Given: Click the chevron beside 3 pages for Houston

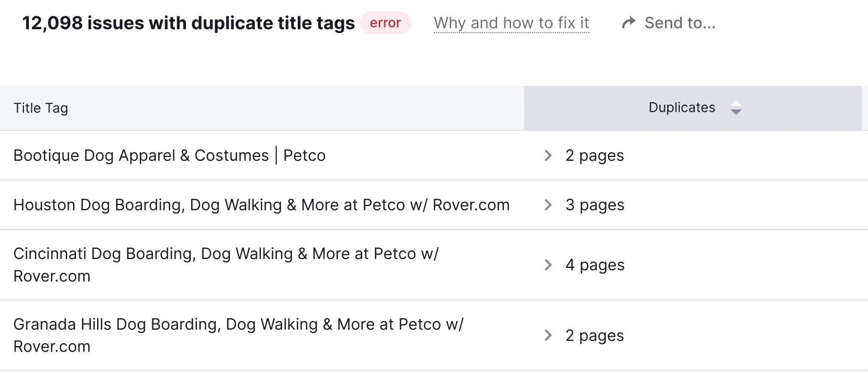Looking at the screenshot, I should (549, 205).
